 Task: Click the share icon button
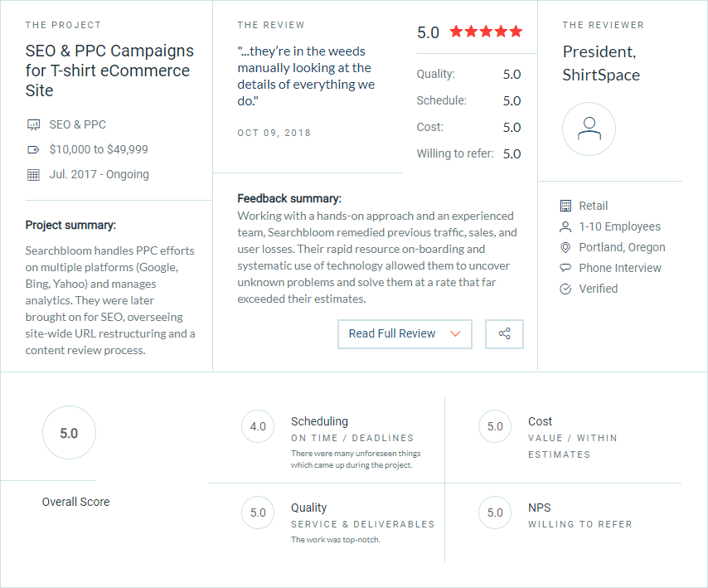pyautogui.click(x=504, y=333)
